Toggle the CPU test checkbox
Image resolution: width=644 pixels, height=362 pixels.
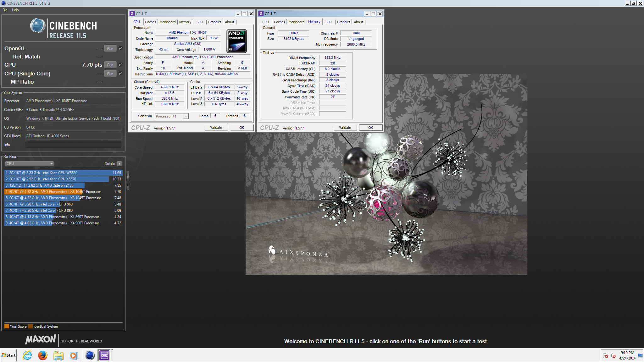click(120, 65)
